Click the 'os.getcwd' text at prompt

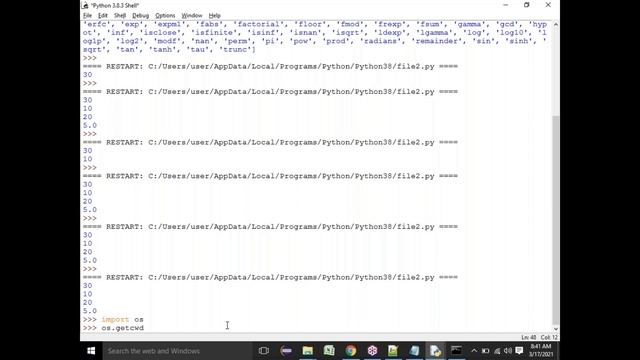click(122, 328)
